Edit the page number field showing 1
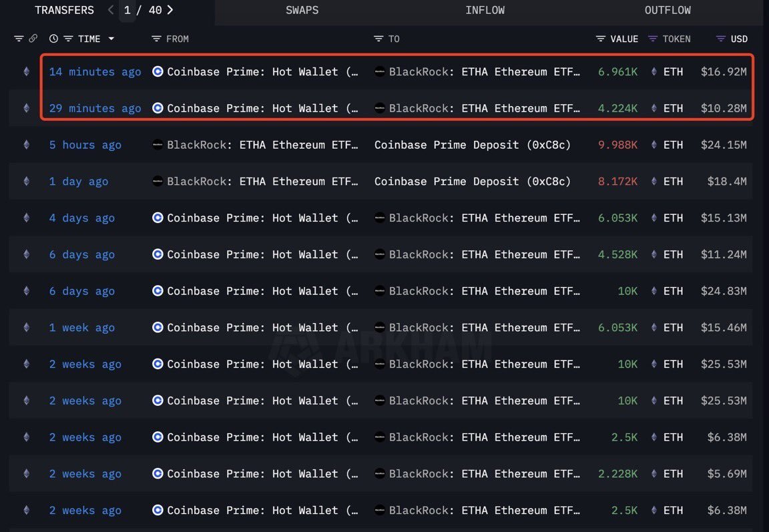The height and width of the screenshot is (532, 769). point(127,10)
